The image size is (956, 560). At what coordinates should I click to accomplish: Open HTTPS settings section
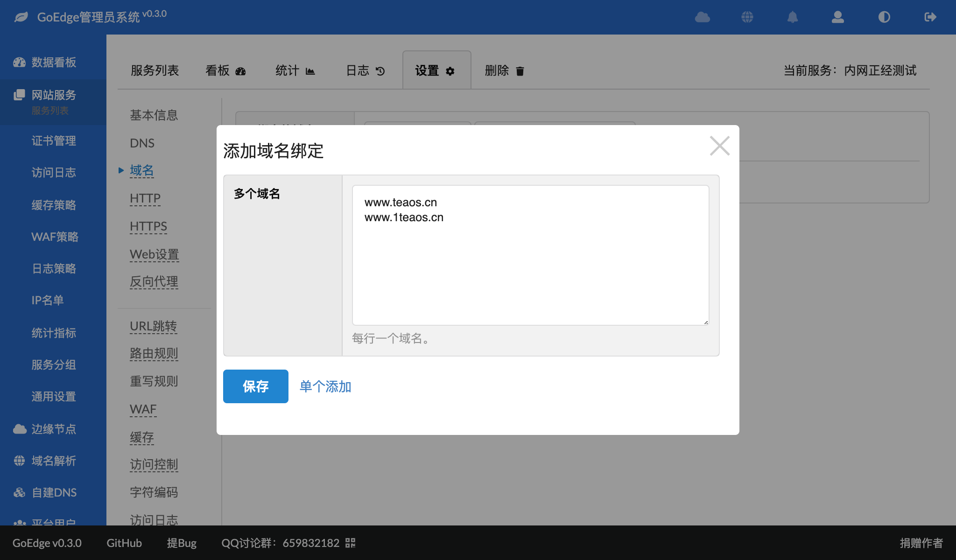click(x=148, y=226)
